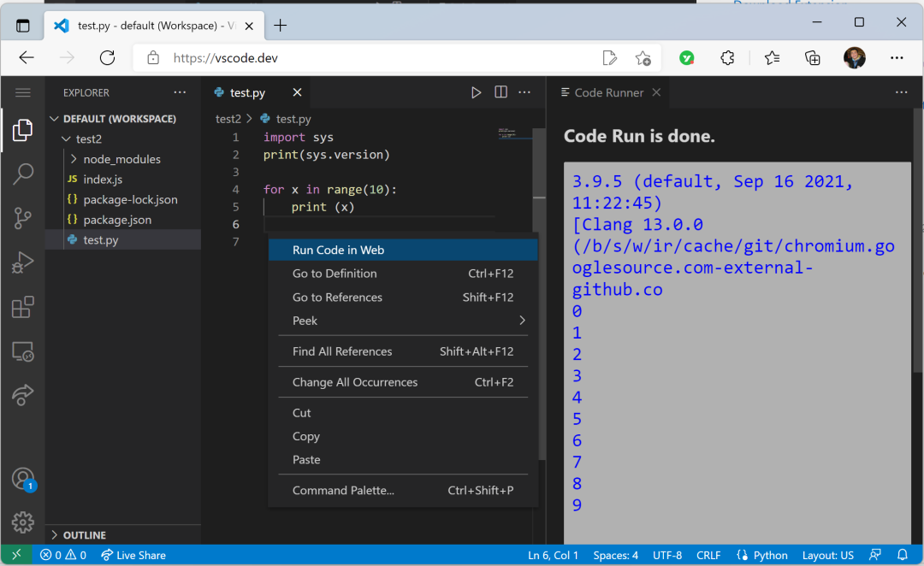Image resolution: width=924 pixels, height=566 pixels.
Task: Open the errors and warnings count
Action: (x=63, y=555)
